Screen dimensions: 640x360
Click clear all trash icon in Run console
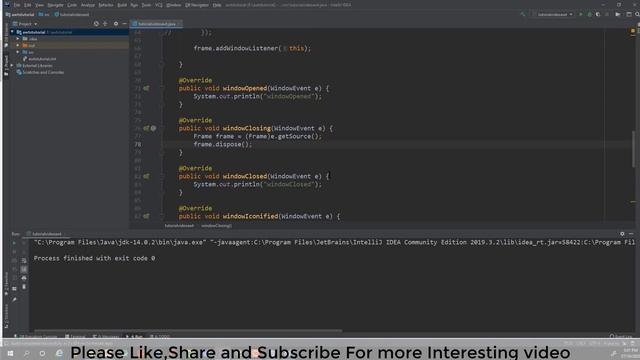pos(24,287)
